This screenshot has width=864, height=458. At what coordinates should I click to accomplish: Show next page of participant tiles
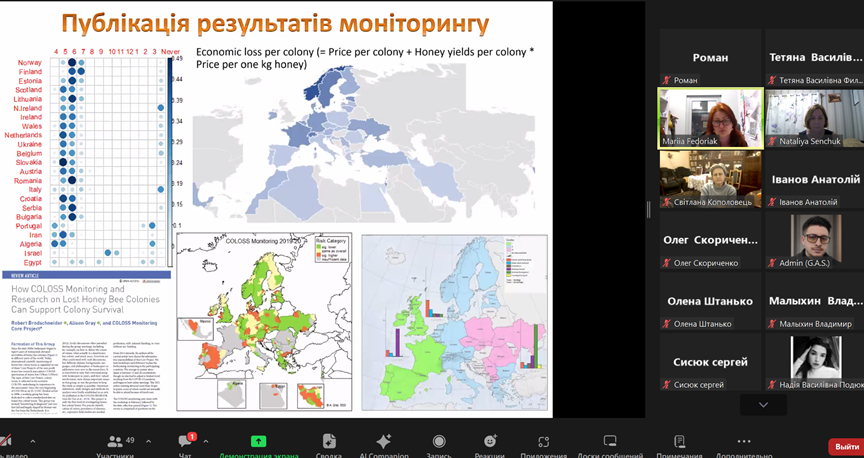(763, 405)
